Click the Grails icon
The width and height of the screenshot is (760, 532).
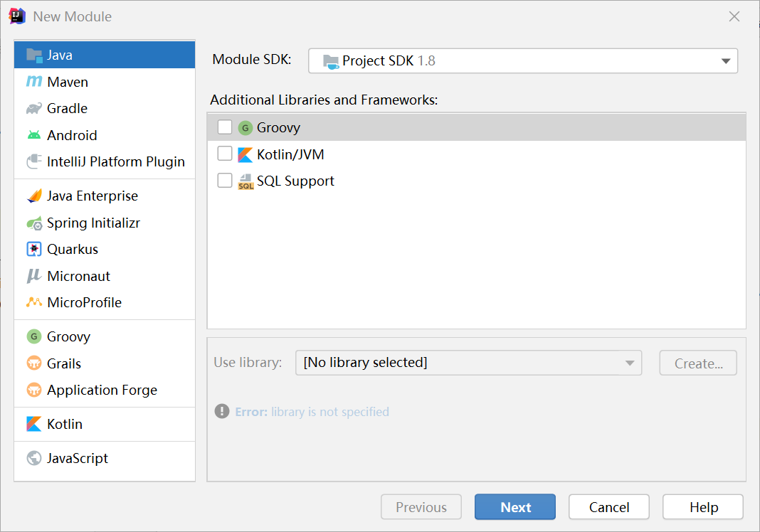coord(34,363)
